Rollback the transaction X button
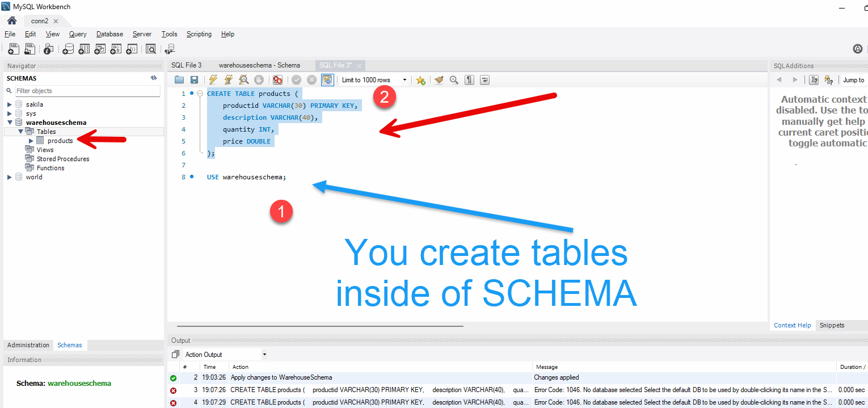Screen dimensions: 868x408 pos(311,80)
